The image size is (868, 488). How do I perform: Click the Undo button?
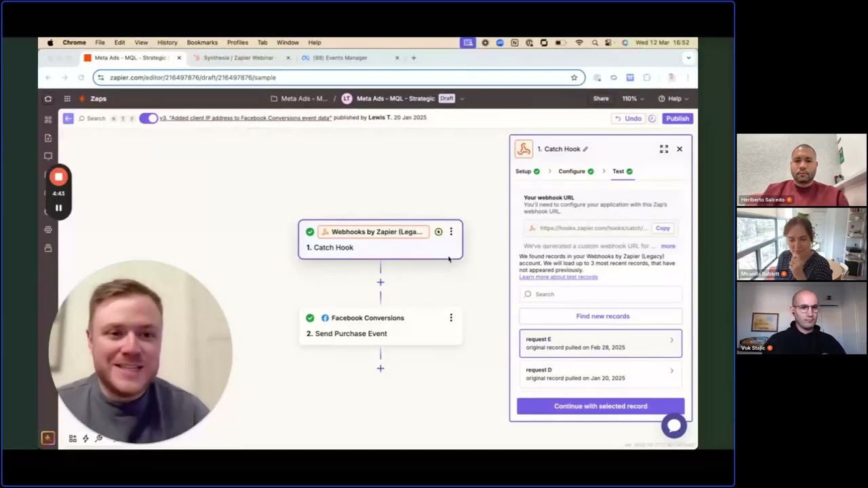[x=628, y=119]
